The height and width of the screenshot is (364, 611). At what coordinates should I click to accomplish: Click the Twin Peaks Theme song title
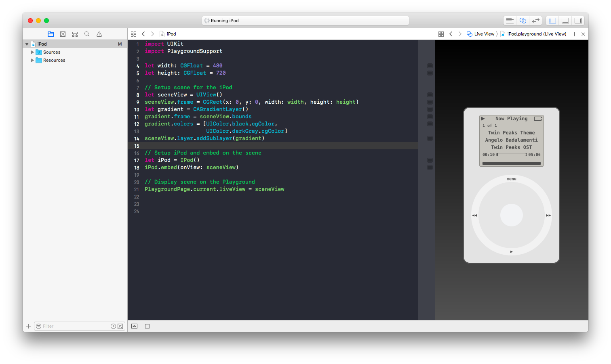coord(512,133)
